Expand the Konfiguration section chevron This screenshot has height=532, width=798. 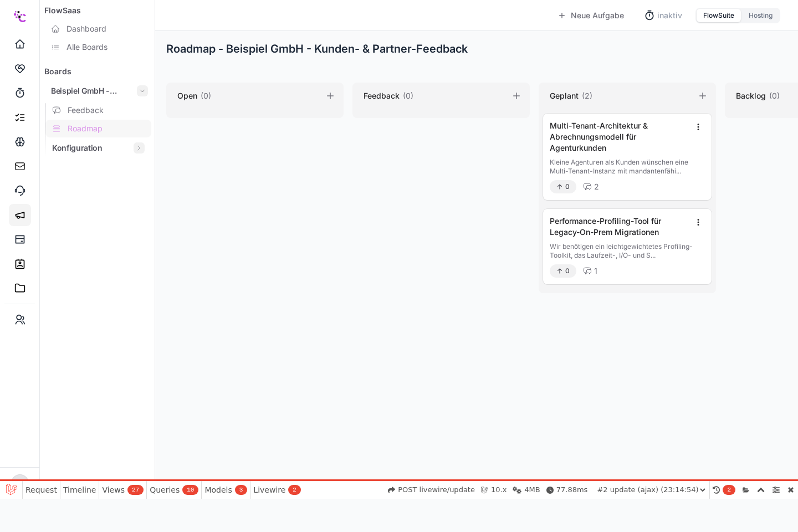pyautogui.click(x=139, y=148)
